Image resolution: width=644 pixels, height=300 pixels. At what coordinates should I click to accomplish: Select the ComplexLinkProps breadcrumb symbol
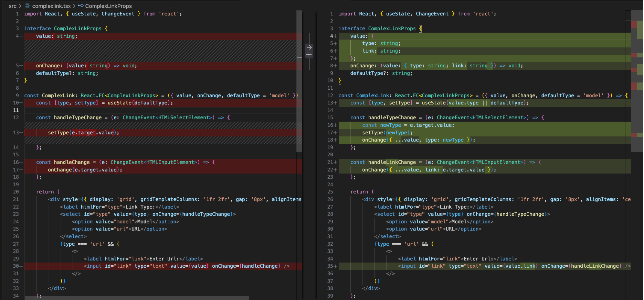[x=108, y=6]
